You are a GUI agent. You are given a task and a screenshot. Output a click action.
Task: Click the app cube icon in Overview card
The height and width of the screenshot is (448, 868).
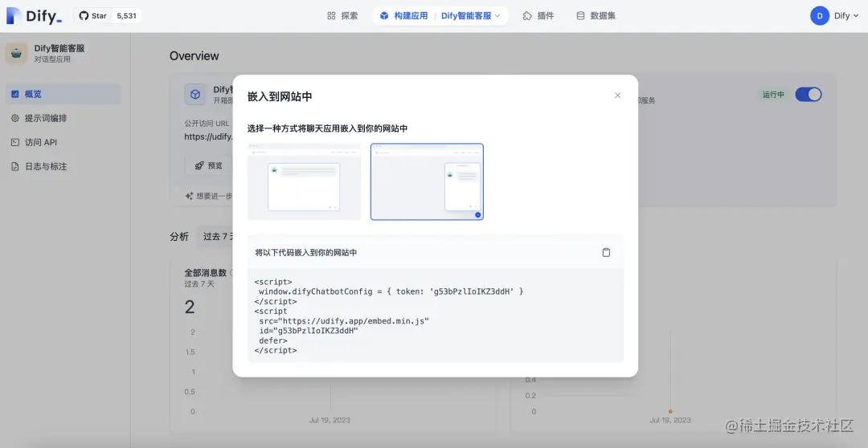click(x=194, y=95)
